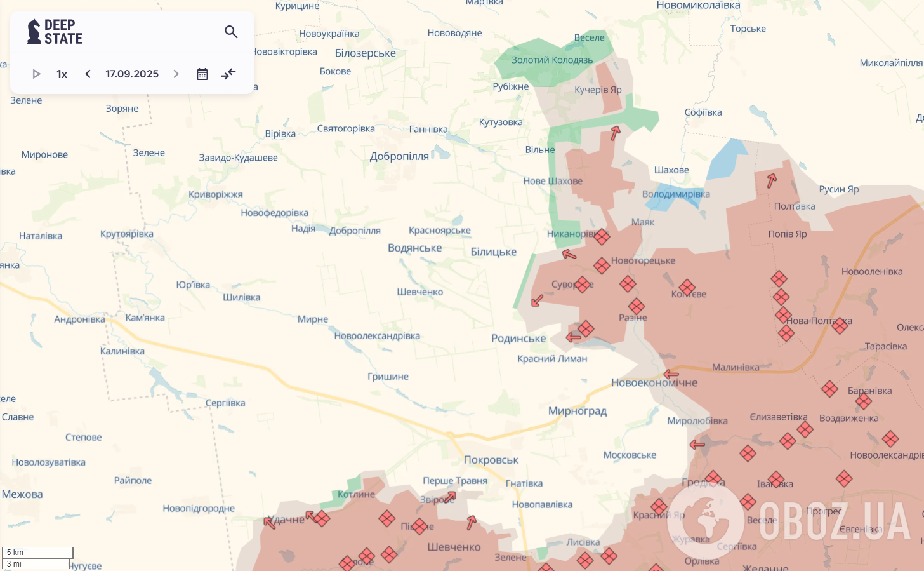924x571 pixels.
Task: Step back to the previous date
Action: point(88,74)
